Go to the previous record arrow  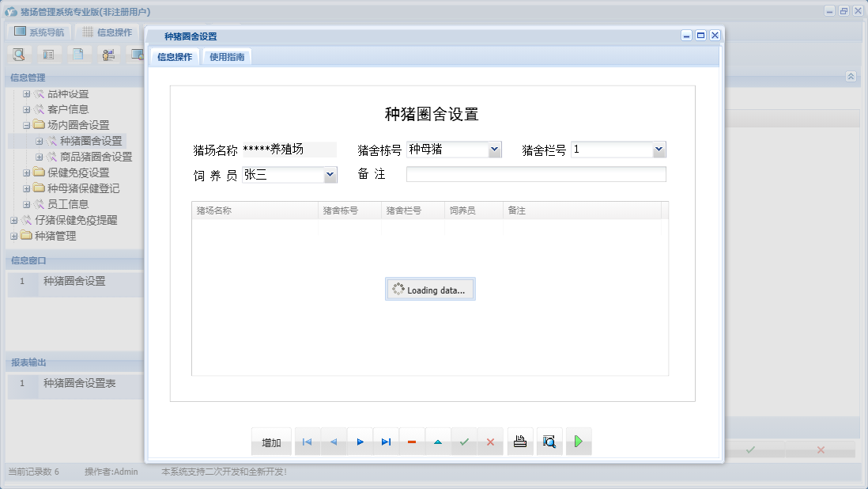click(333, 442)
